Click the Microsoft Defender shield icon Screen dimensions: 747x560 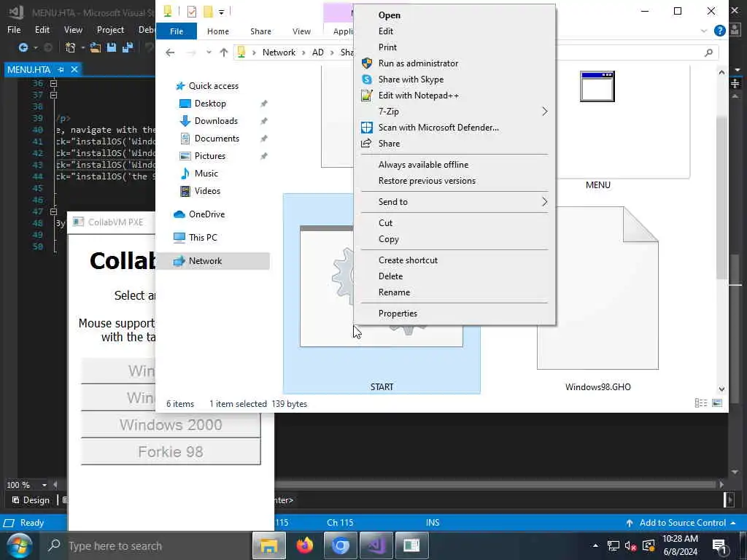pos(367,128)
